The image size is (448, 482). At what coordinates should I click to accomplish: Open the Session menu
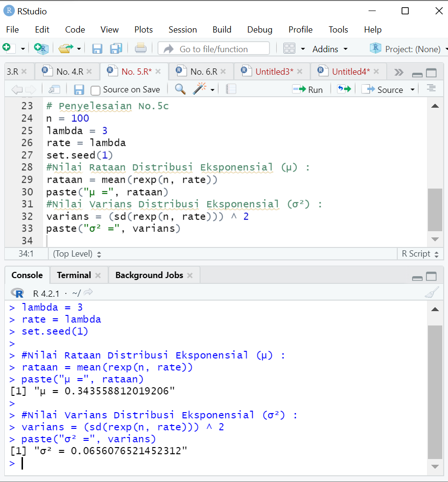pos(182,30)
